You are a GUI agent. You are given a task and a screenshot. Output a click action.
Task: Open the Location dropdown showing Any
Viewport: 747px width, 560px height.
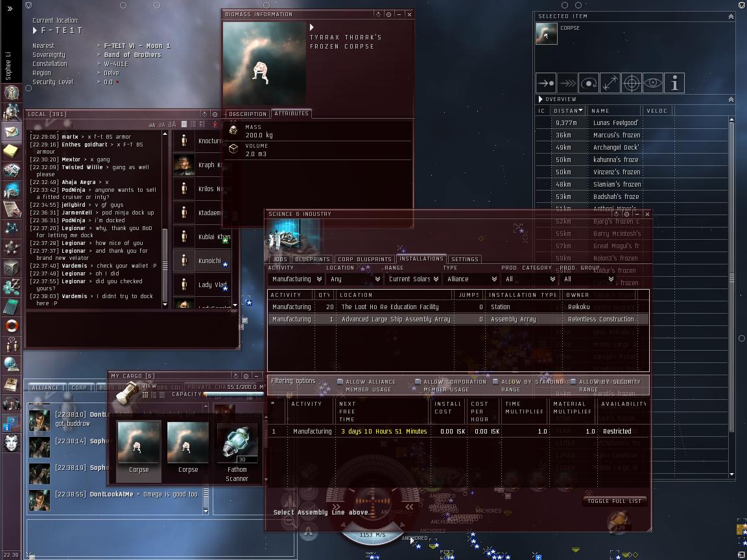click(355, 279)
